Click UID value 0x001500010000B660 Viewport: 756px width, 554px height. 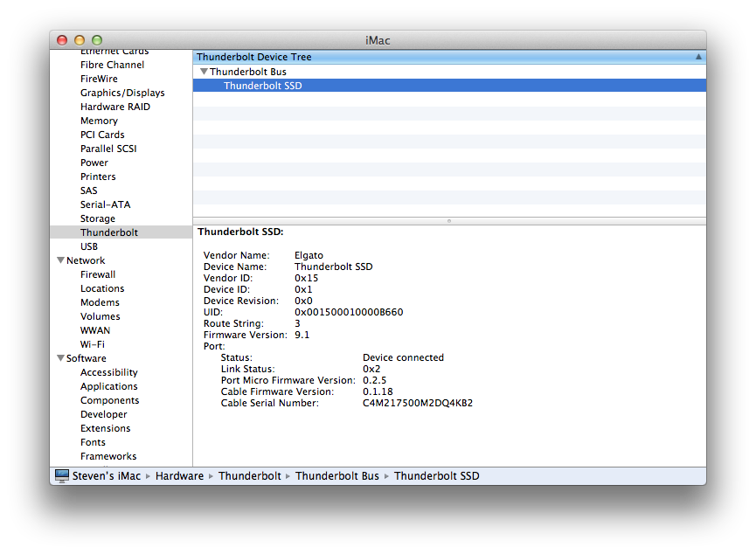click(349, 312)
